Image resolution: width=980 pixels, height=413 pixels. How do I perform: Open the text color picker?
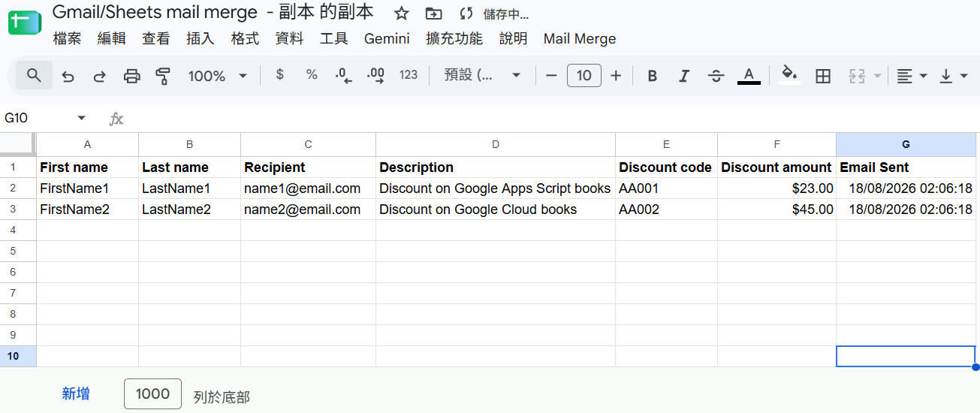coord(749,75)
